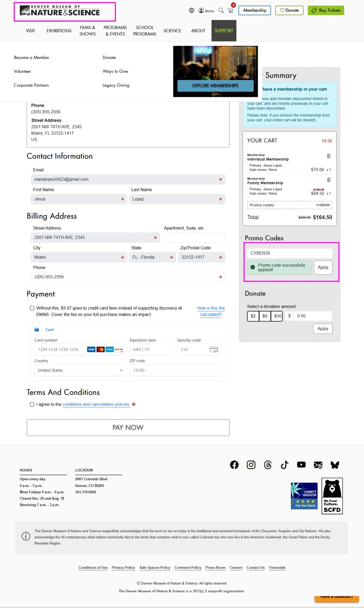Remove Individual Membership with trash icon
This screenshot has height=608, width=364.
pyautogui.click(x=328, y=156)
